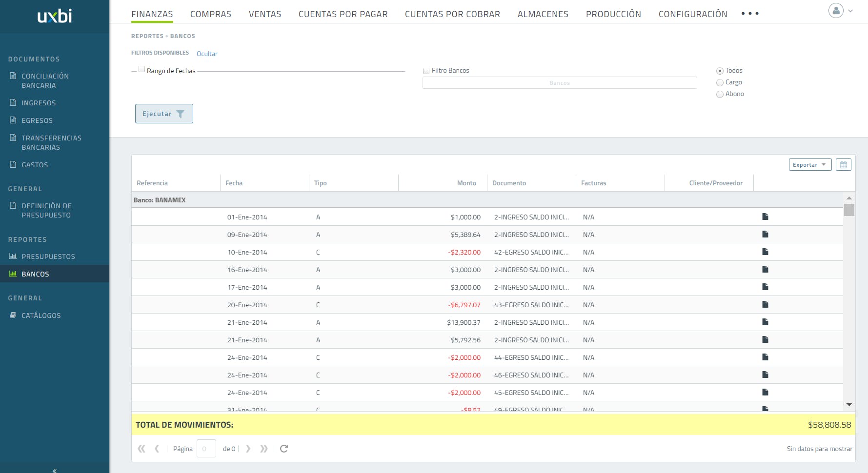The image size is (868, 473).
Task: Open the three-dots more modules menu
Action: tap(750, 14)
